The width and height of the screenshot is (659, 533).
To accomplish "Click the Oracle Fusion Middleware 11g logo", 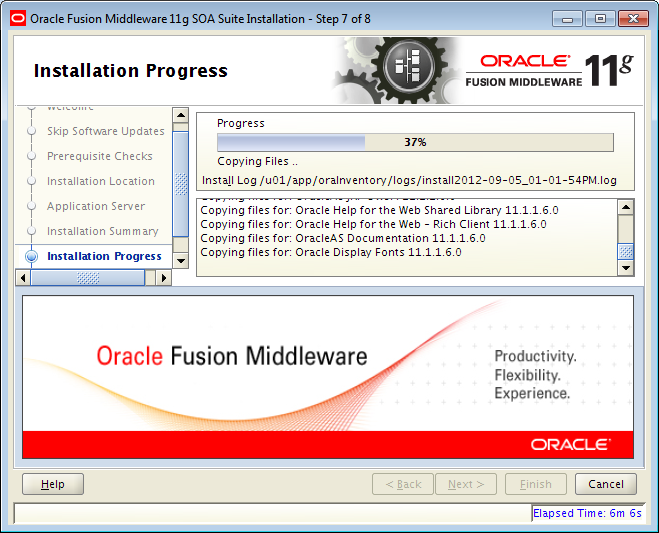I will coord(549,70).
